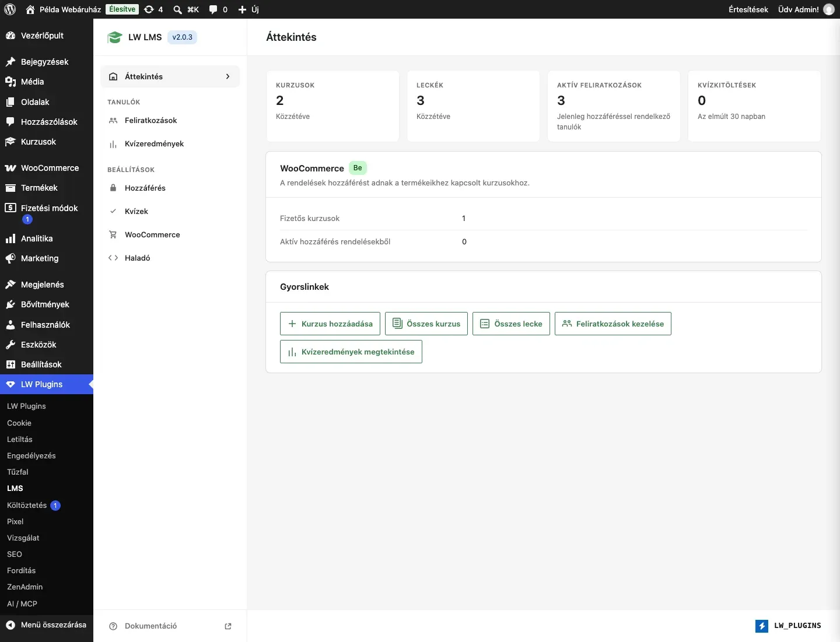This screenshot has height=642, width=840.
Task: Click the Média icon in the sidebar
Action: coord(10,82)
